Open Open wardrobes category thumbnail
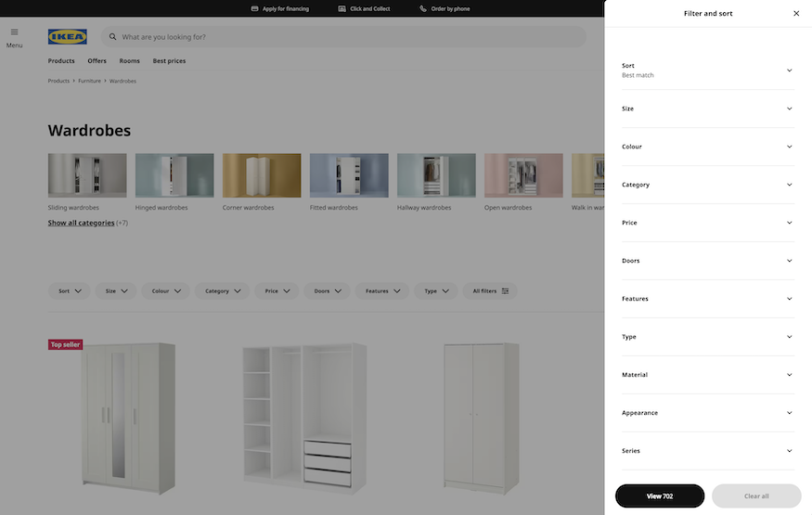Viewport: 812px width, 515px height. tap(523, 175)
